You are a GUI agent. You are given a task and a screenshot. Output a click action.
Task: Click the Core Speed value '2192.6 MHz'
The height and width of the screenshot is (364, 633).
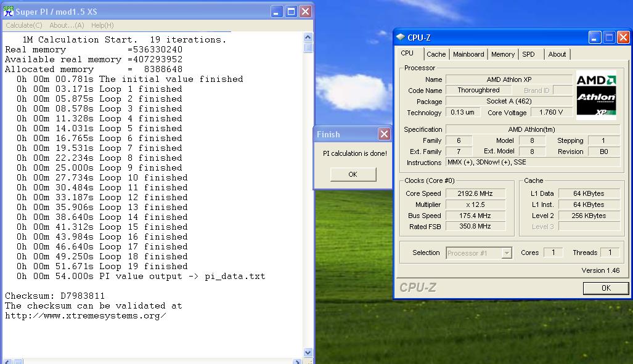pyautogui.click(x=475, y=193)
